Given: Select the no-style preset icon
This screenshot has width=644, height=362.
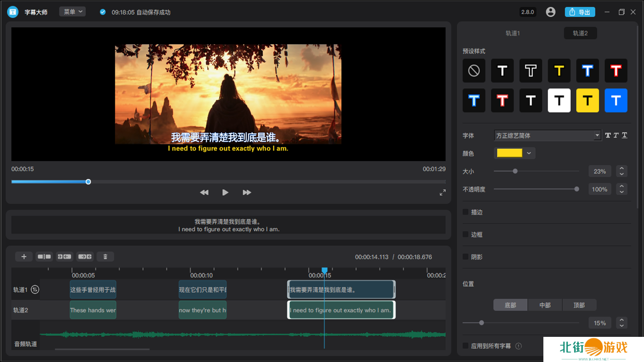Looking at the screenshot, I should point(474,71).
